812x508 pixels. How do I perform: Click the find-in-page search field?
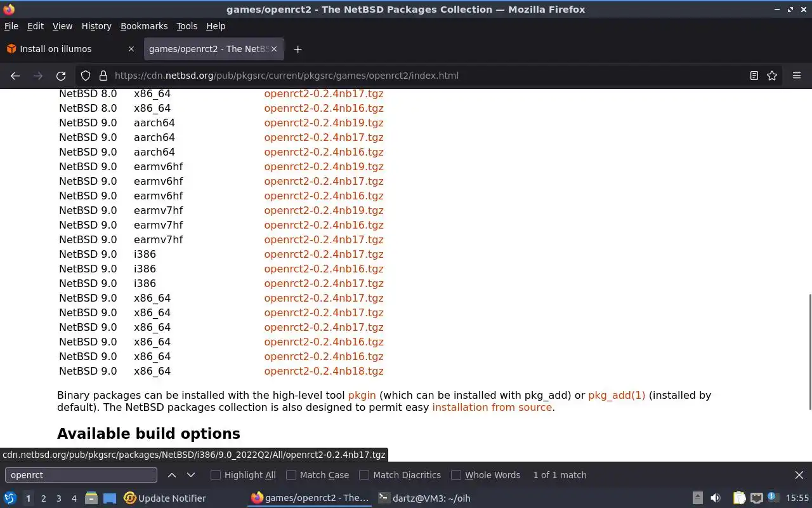(81, 475)
